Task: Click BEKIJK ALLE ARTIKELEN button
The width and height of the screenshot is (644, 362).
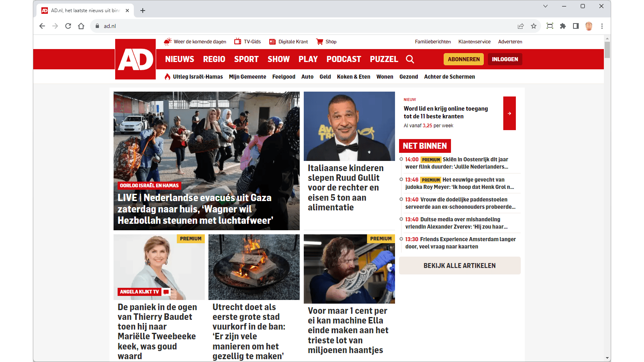Action: [x=460, y=266]
